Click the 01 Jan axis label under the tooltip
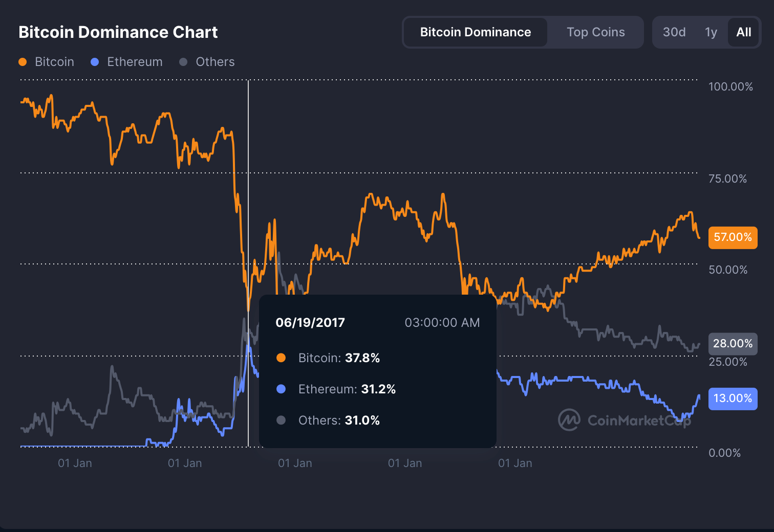The image size is (774, 532). coord(295,463)
